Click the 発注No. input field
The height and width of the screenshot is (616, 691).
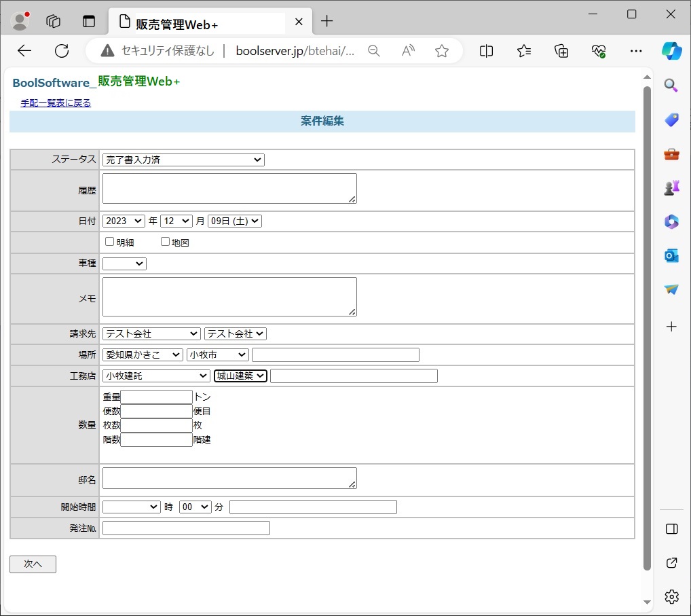click(x=186, y=528)
